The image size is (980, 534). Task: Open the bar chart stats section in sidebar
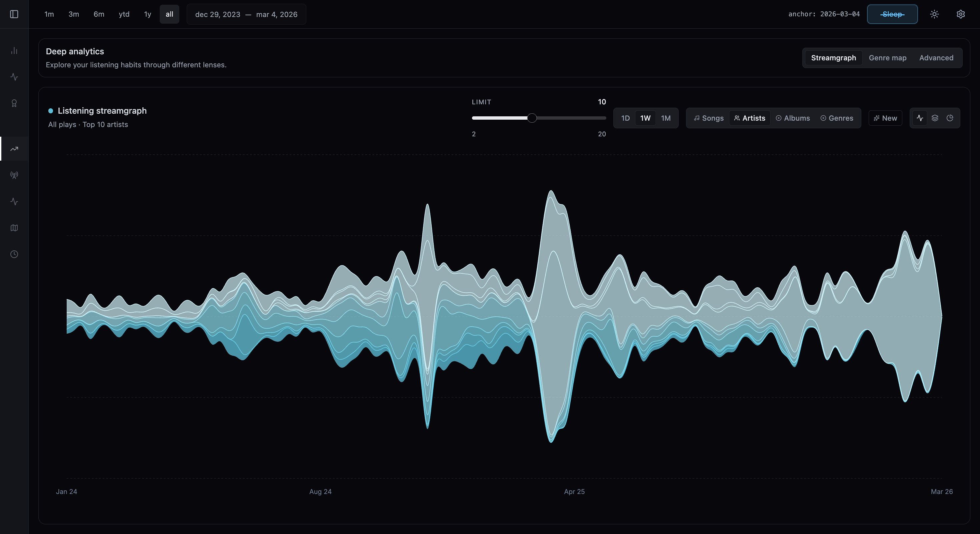(x=14, y=51)
